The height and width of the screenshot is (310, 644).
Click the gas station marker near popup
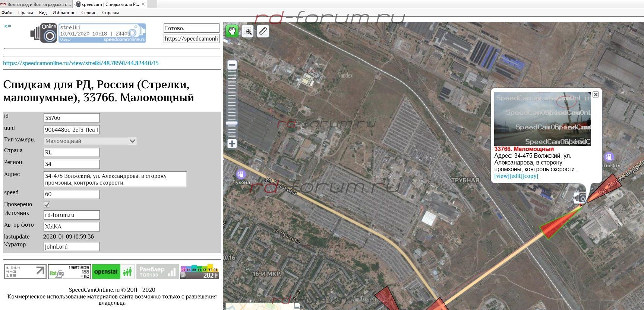point(609,157)
